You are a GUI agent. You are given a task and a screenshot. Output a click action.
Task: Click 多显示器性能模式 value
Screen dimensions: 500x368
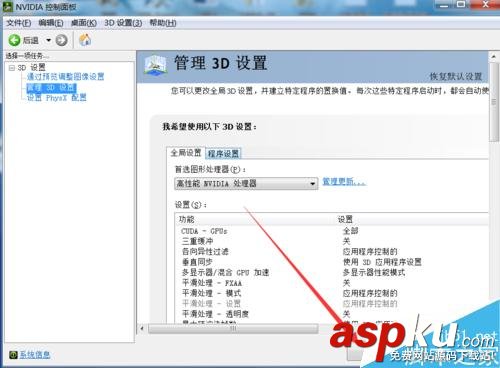click(x=374, y=272)
